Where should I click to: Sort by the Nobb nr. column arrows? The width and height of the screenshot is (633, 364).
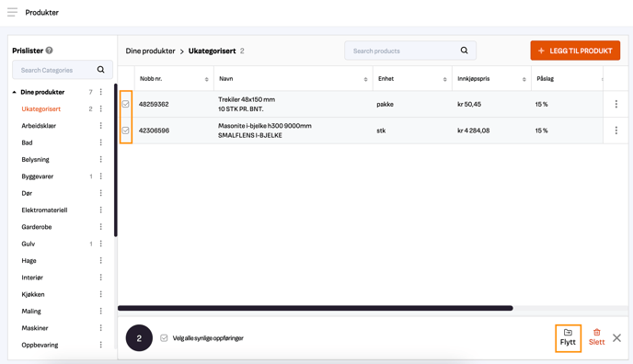click(206, 79)
